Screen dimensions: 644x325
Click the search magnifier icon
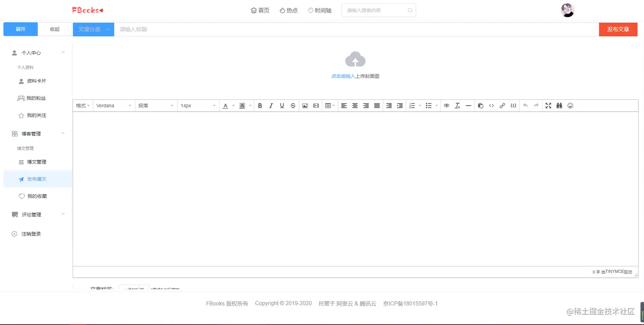pyautogui.click(x=410, y=10)
